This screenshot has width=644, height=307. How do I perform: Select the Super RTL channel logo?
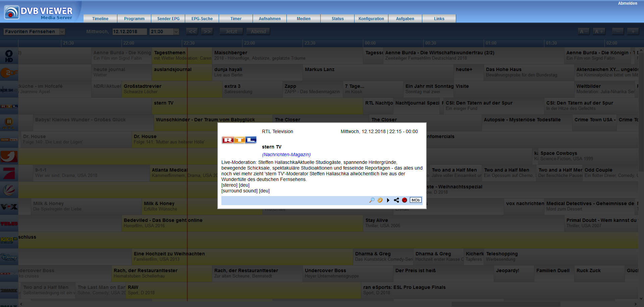click(9, 140)
